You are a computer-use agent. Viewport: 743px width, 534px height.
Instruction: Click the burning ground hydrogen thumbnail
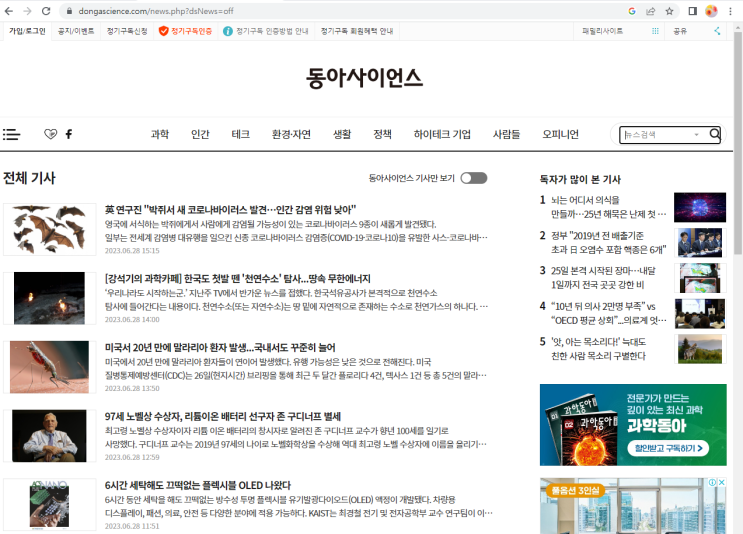pos(49,298)
